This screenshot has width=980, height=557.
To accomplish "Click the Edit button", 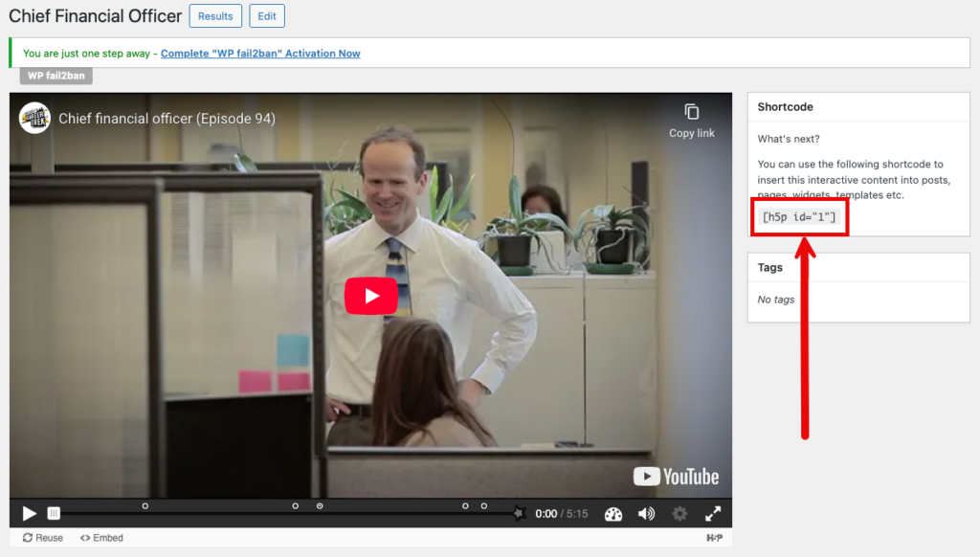I will pos(266,16).
